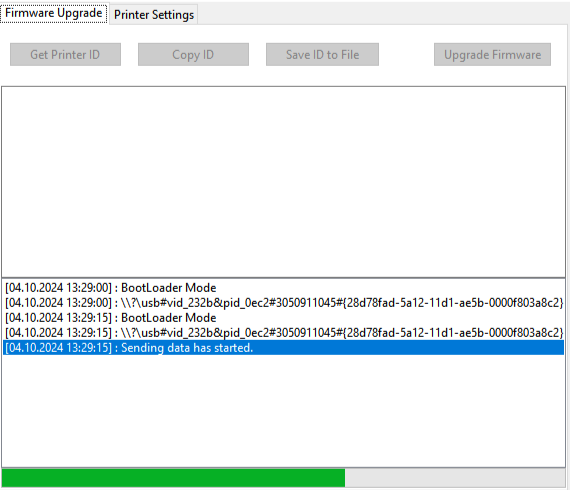Click the Save ID to File button
The width and height of the screenshot is (570, 490).
[322, 55]
